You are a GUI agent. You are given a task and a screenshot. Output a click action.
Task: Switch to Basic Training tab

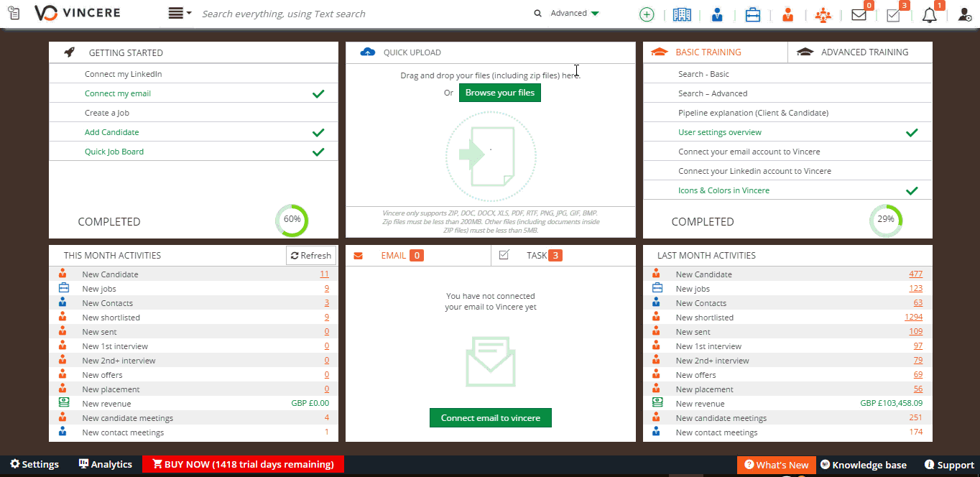pyautogui.click(x=708, y=52)
